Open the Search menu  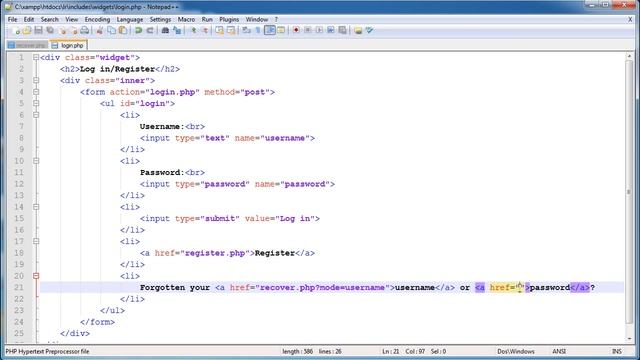pos(49,19)
